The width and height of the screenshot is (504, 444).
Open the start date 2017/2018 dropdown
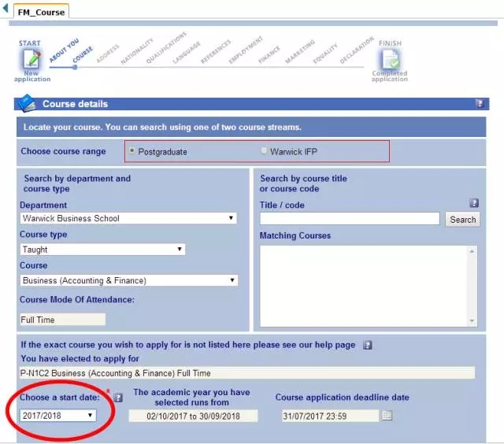pos(57,415)
